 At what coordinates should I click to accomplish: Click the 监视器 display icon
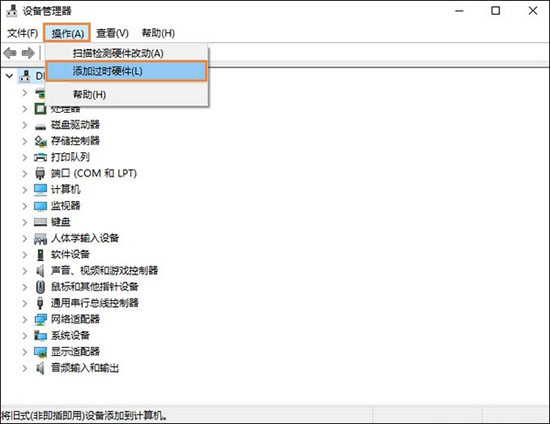click(x=40, y=206)
